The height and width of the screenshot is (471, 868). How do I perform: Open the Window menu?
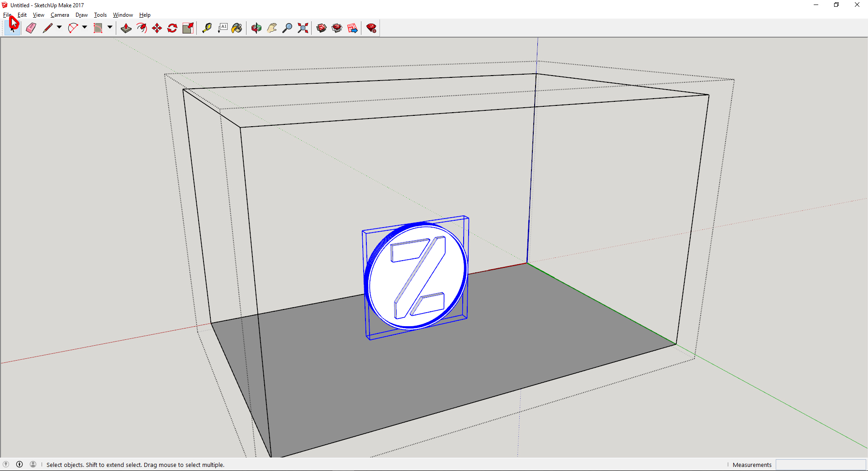(x=123, y=15)
